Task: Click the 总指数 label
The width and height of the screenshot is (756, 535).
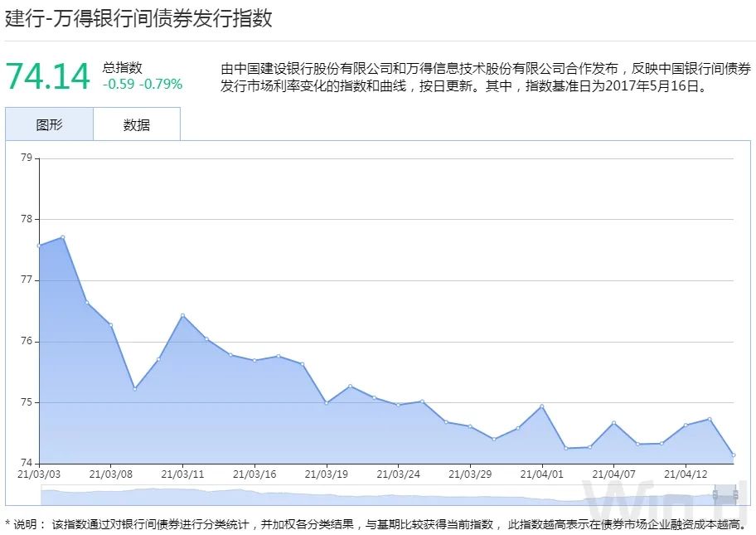Action: point(123,67)
